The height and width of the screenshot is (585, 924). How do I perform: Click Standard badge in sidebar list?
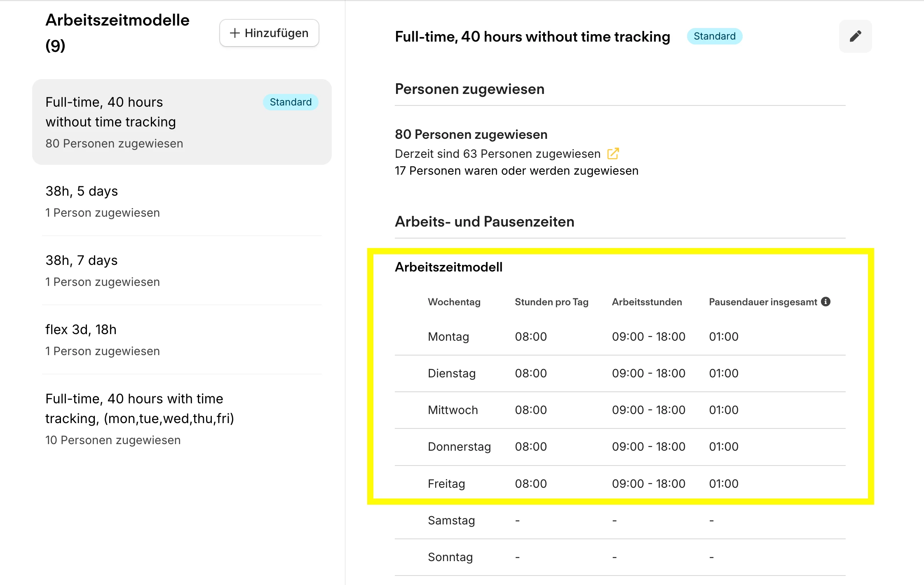pyautogui.click(x=290, y=102)
